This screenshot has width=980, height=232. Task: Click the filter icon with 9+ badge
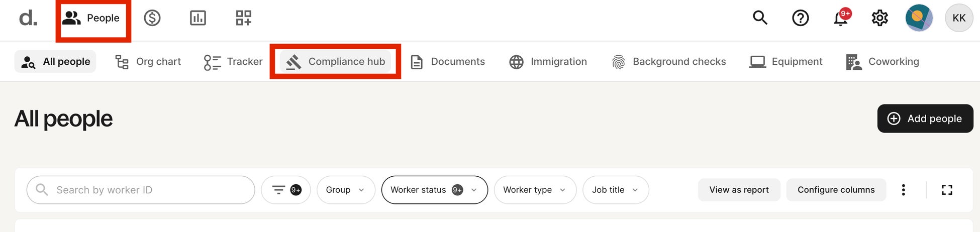(x=285, y=190)
